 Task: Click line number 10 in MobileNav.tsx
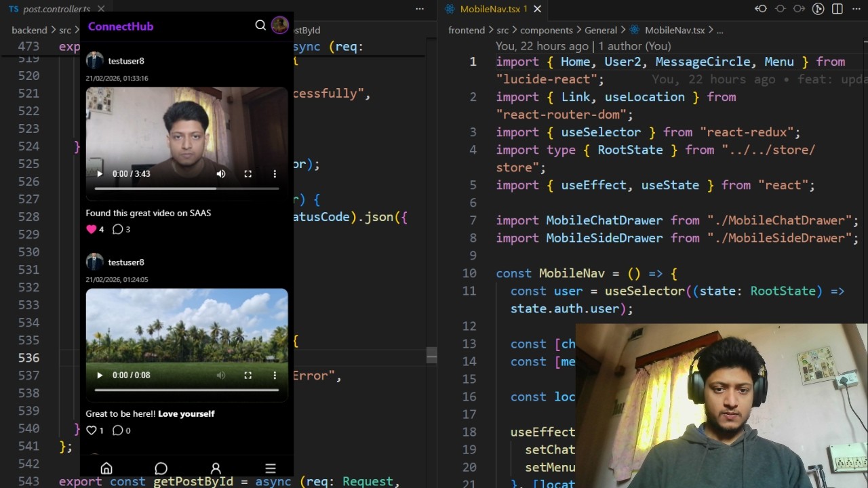(469, 273)
